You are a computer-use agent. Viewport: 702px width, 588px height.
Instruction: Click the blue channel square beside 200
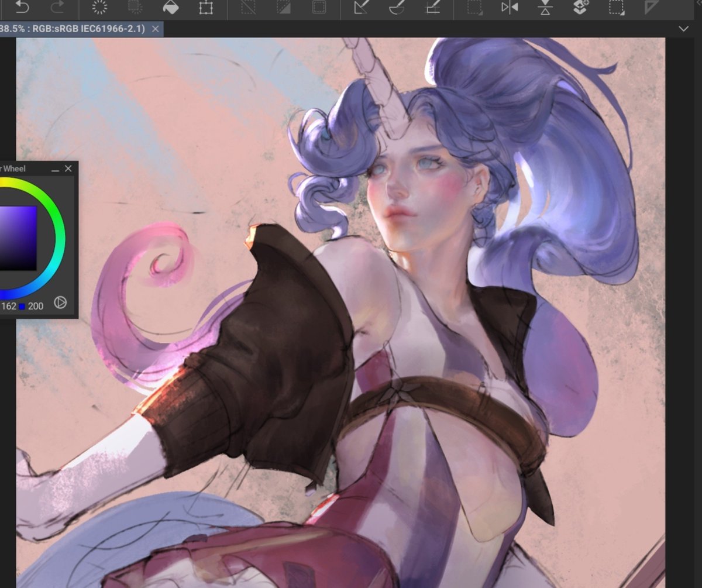pyautogui.click(x=22, y=306)
